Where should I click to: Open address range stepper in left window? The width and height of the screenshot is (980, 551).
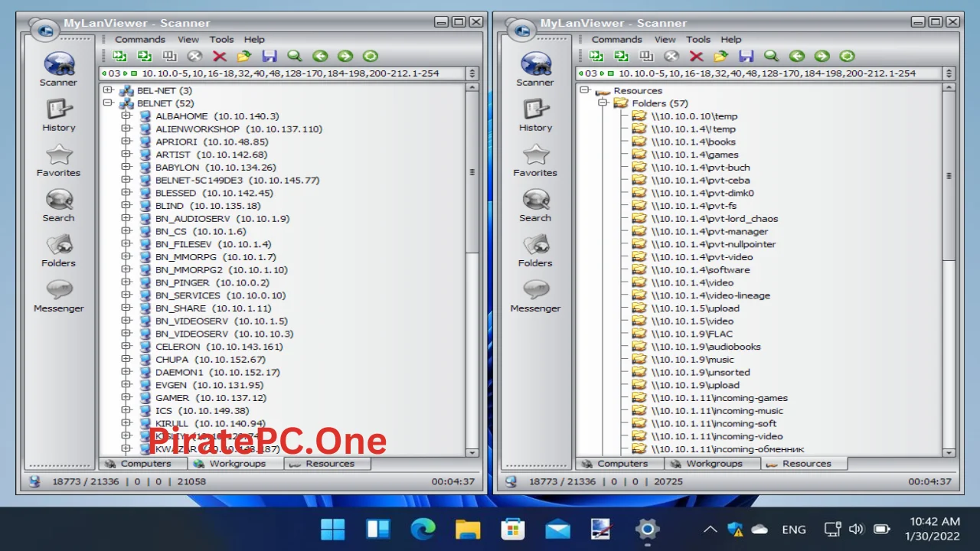(472, 73)
